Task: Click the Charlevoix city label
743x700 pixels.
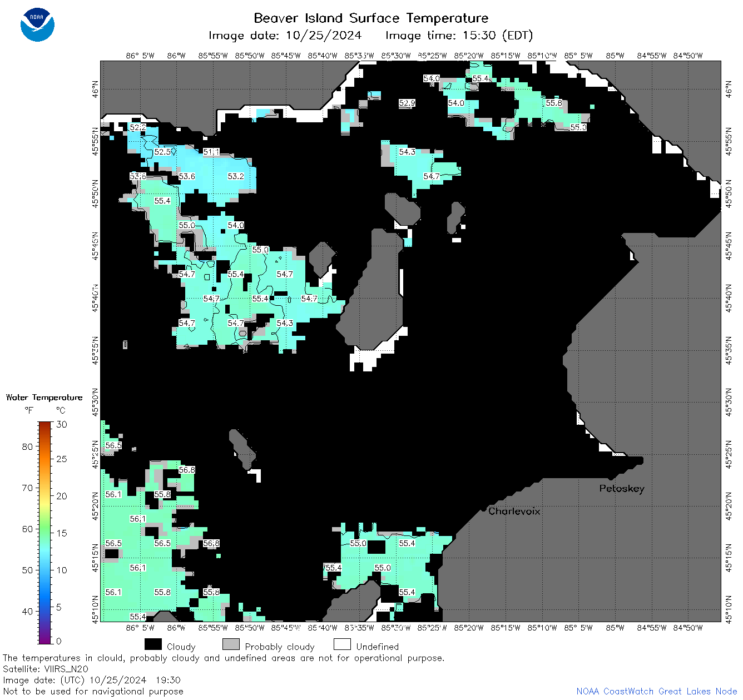Action: point(514,511)
